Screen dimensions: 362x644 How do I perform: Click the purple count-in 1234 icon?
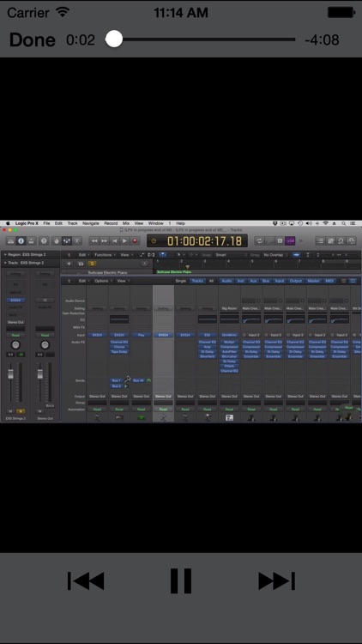(x=290, y=241)
